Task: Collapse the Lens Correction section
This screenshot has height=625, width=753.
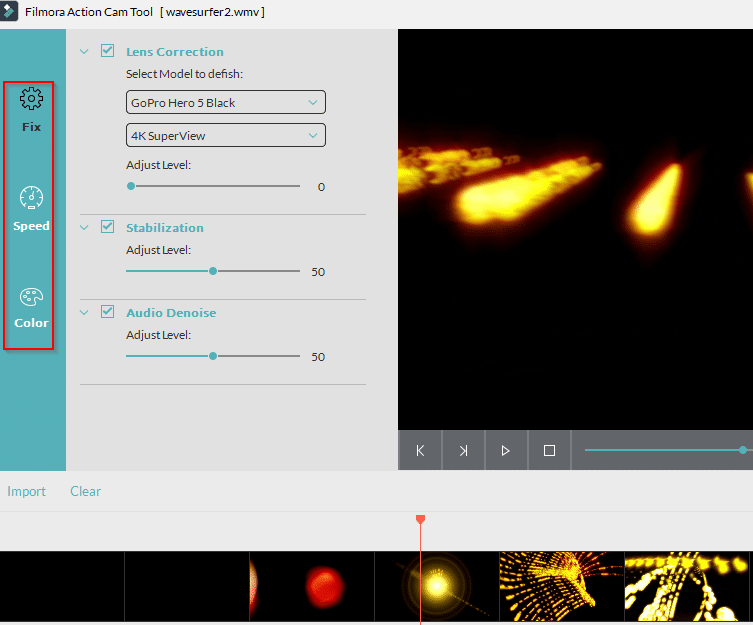Action: [x=84, y=51]
